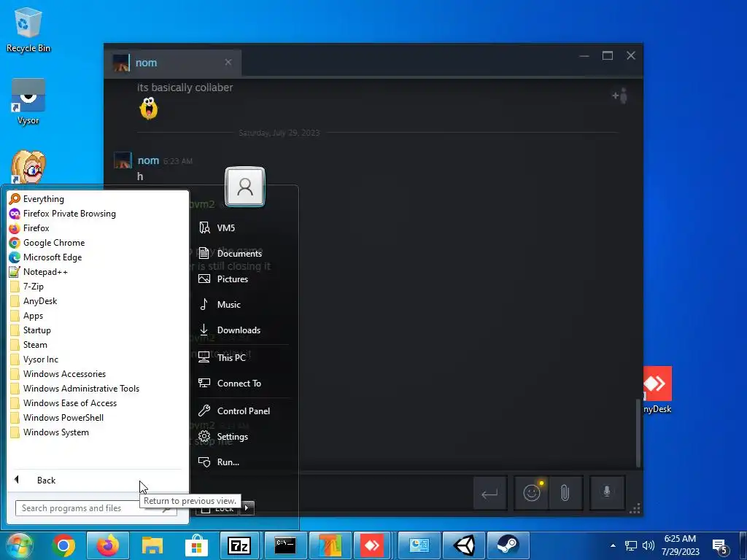Open Google Chrome from the taskbar

pos(63,545)
